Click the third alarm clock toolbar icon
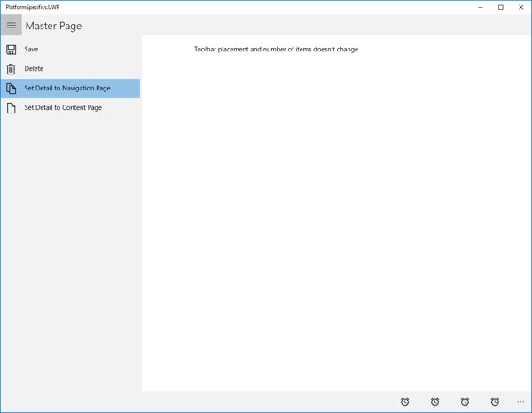 [465, 401]
